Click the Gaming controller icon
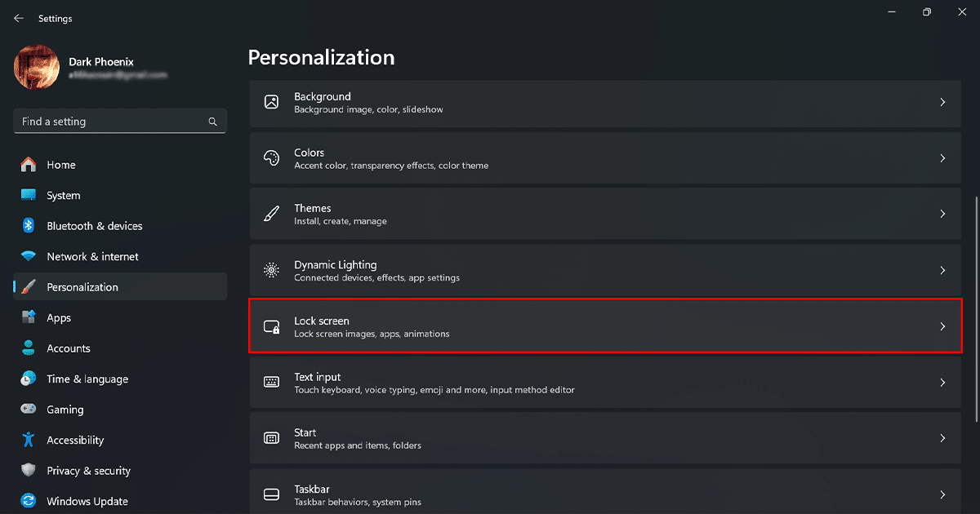The image size is (980, 514). point(29,410)
